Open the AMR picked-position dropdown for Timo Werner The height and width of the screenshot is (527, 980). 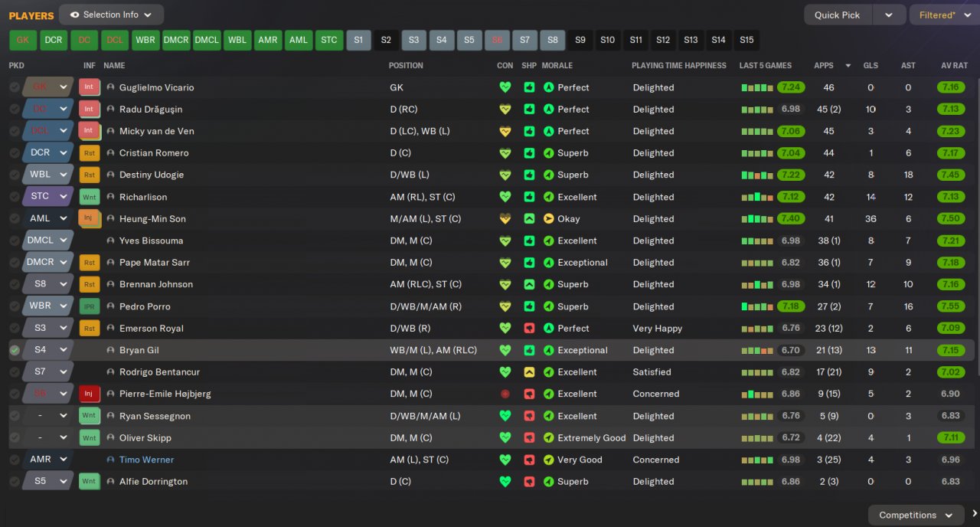click(47, 460)
